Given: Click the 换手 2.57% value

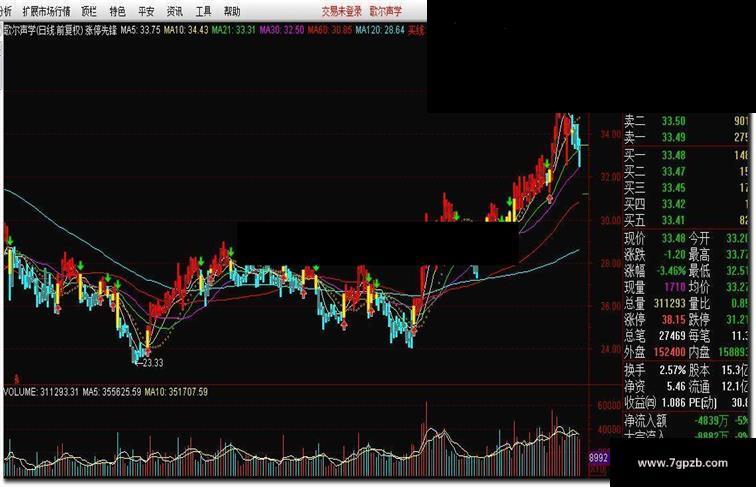Looking at the screenshot, I should click(x=672, y=370).
